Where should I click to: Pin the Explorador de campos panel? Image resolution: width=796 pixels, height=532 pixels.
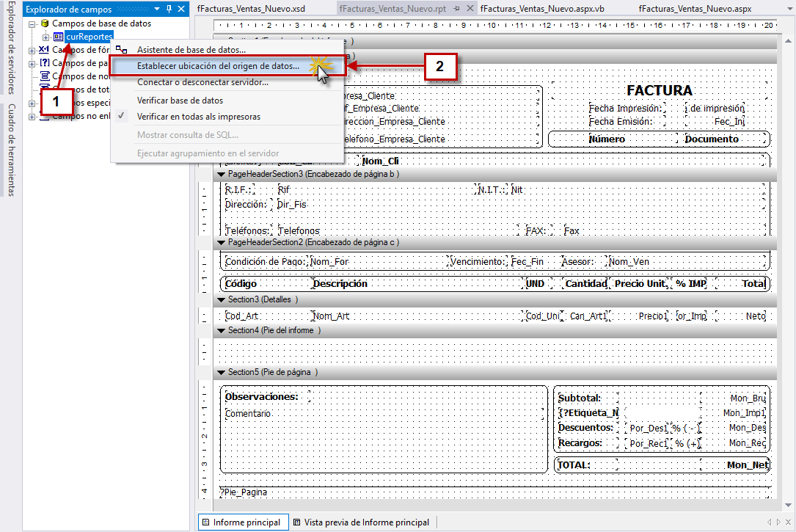click(x=169, y=9)
